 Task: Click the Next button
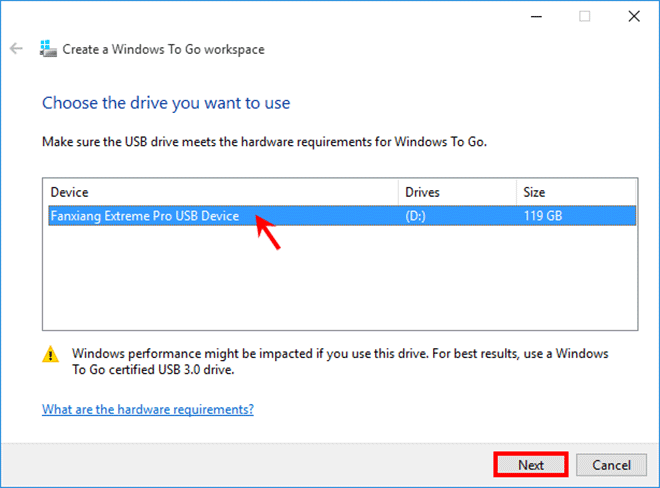pos(531,465)
